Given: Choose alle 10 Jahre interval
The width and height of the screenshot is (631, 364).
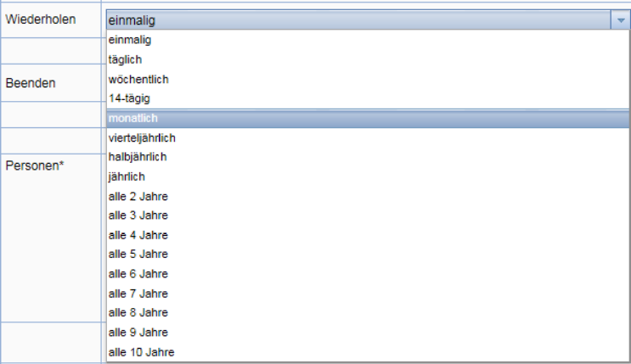Looking at the screenshot, I should (x=368, y=352).
